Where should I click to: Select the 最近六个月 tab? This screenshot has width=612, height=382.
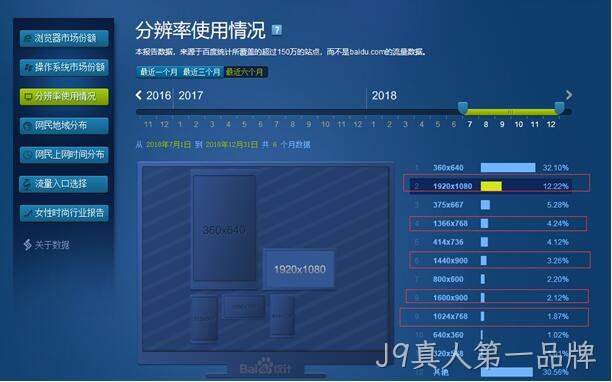click(245, 72)
